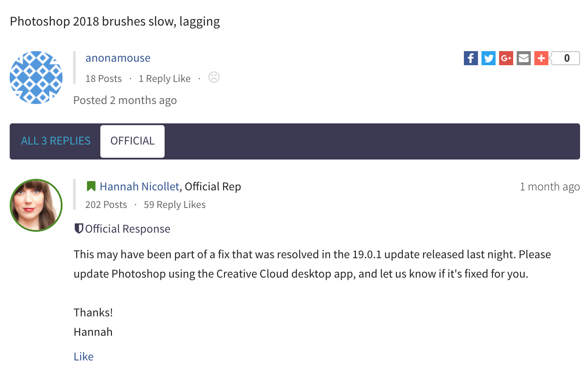Click the "1 month ago" timestamp

(x=550, y=187)
